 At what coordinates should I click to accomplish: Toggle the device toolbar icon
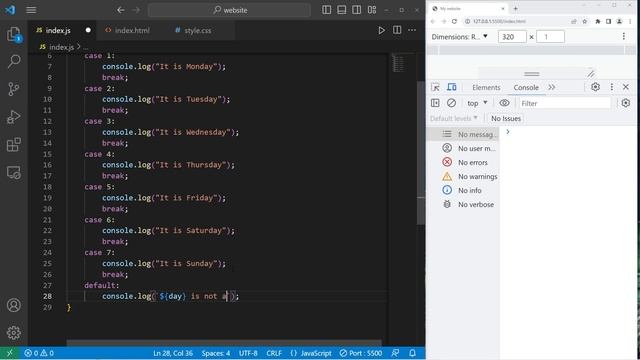[451, 87]
